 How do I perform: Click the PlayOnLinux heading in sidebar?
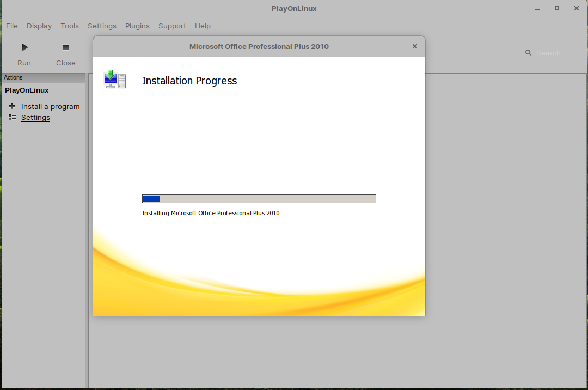coord(27,90)
